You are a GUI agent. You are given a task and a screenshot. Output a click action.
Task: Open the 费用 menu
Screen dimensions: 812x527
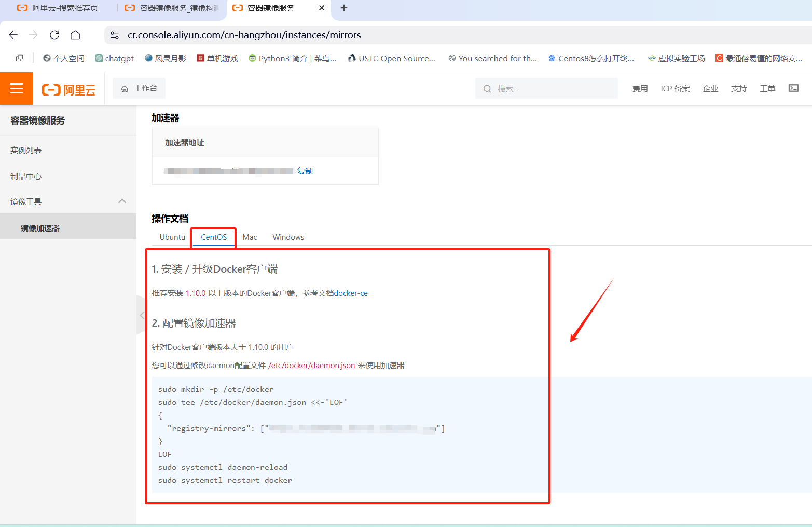click(640, 88)
